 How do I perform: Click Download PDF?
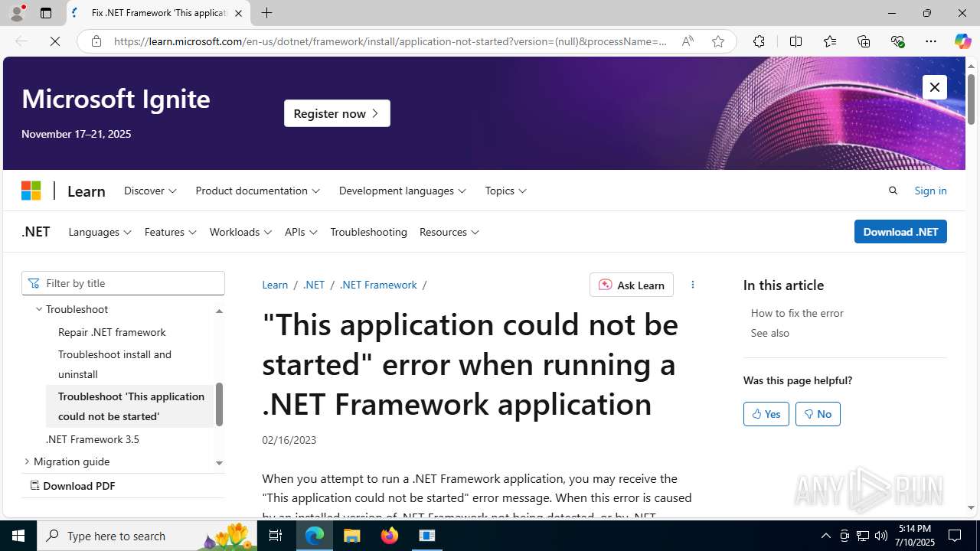click(x=72, y=486)
